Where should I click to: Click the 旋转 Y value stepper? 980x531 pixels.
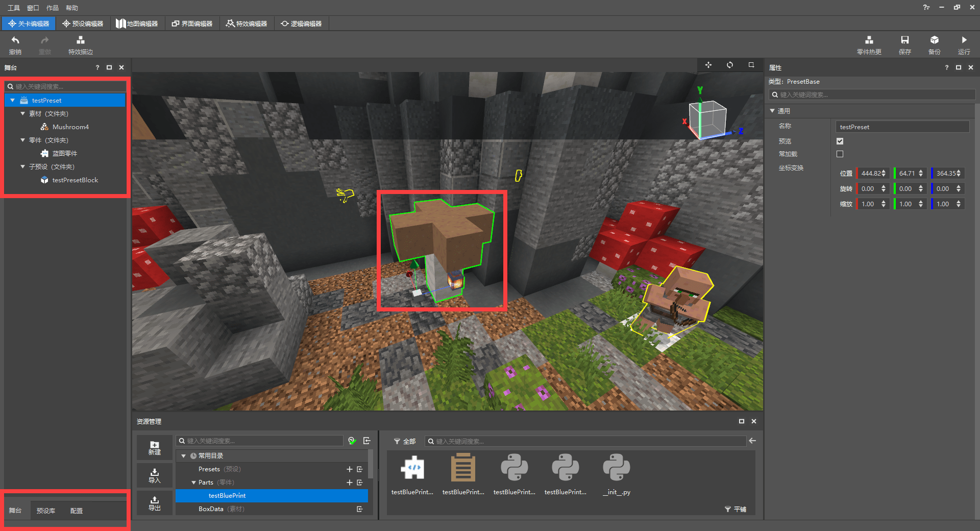click(x=921, y=189)
